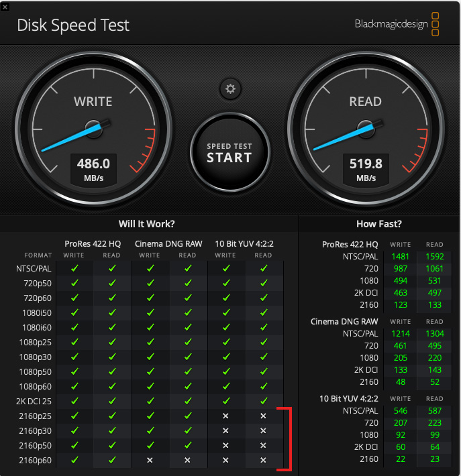
Task: Click the Will It Work? panel heading
Action: pyautogui.click(x=147, y=224)
